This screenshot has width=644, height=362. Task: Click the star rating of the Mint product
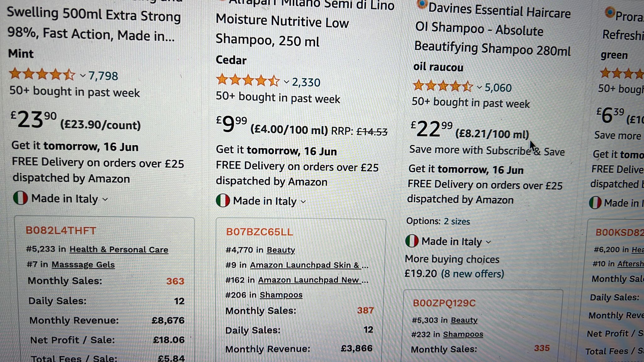tap(42, 74)
